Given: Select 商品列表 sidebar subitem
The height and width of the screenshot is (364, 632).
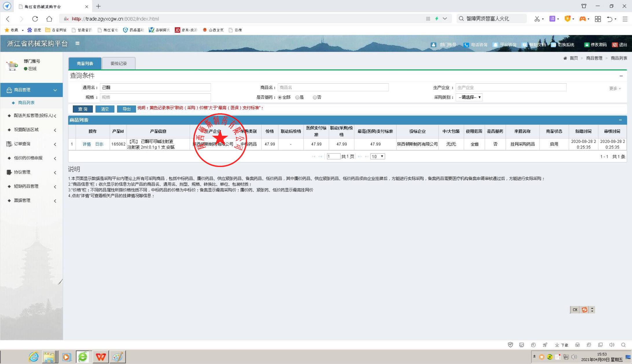Looking at the screenshot, I should click(26, 103).
